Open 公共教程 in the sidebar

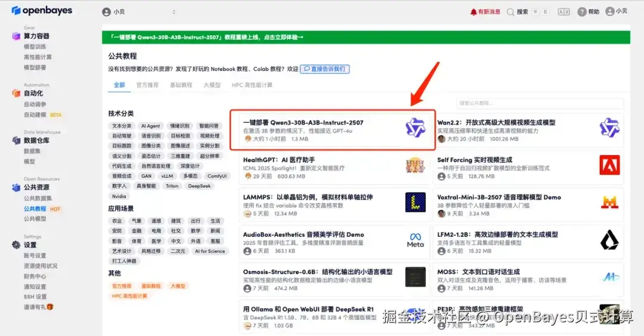(x=35, y=209)
